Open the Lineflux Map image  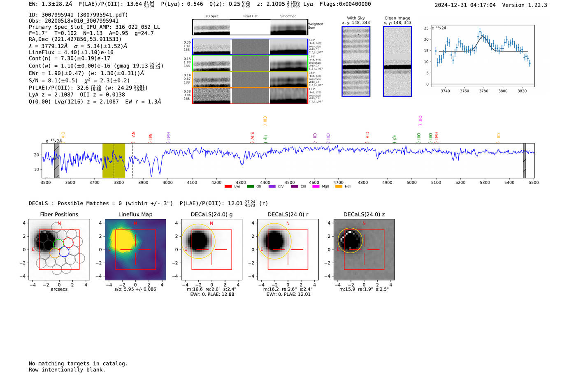[135, 250]
